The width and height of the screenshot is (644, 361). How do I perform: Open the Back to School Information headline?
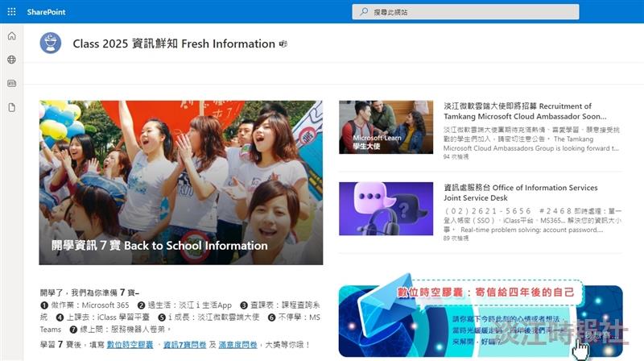(x=159, y=246)
